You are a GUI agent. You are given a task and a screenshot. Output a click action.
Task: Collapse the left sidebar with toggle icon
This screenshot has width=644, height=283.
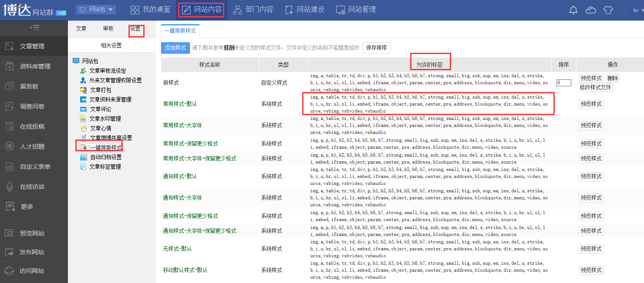[34, 27]
